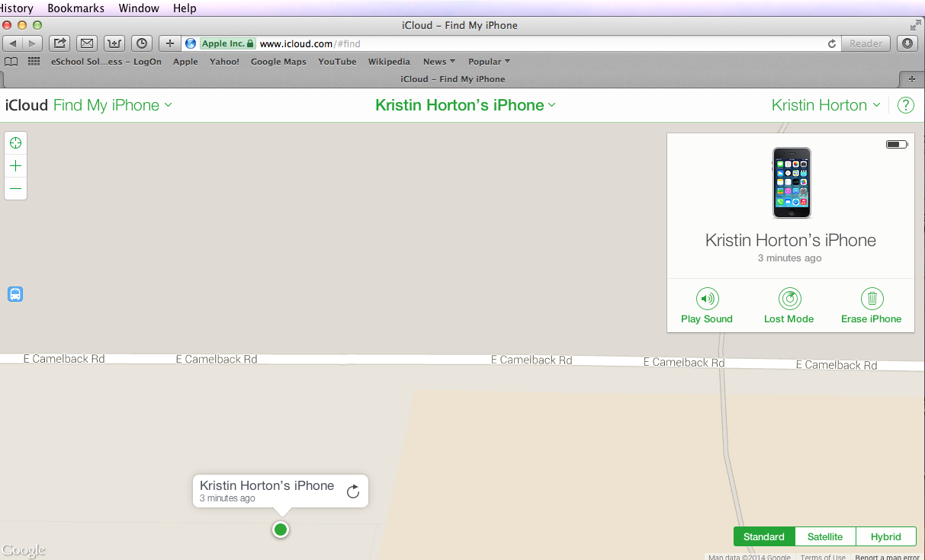This screenshot has height=560, width=925.
Task: Activate Lost Mode for the iPhone
Action: pos(788,306)
